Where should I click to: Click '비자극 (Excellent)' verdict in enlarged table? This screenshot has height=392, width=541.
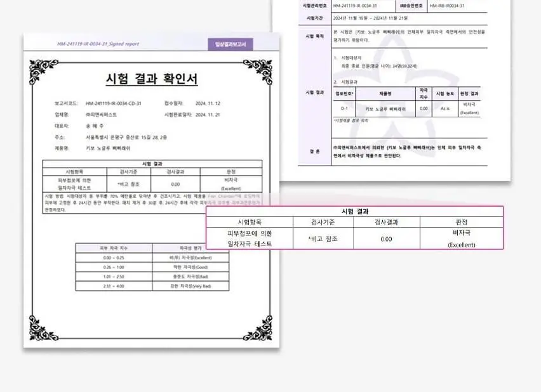tap(461, 238)
